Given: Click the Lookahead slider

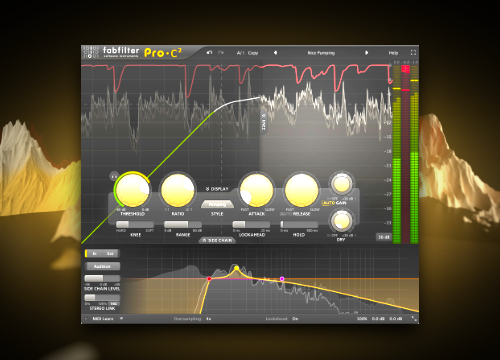Looking at the screenshot, I should click(251, 224).
